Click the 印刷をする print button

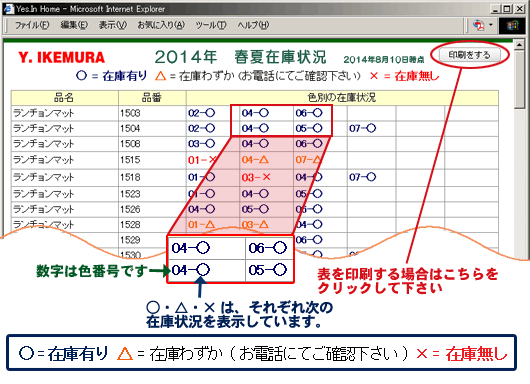[469, 55]
